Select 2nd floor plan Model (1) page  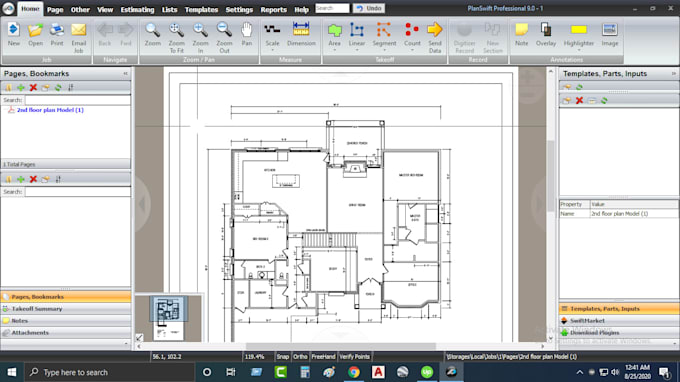[x=50, y=110]
